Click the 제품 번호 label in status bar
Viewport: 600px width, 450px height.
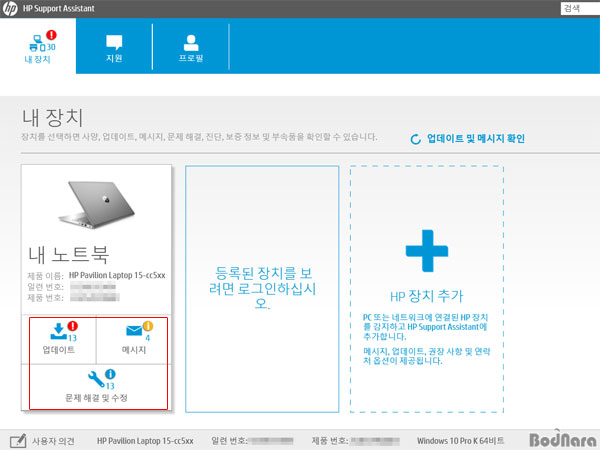point(330,441)
